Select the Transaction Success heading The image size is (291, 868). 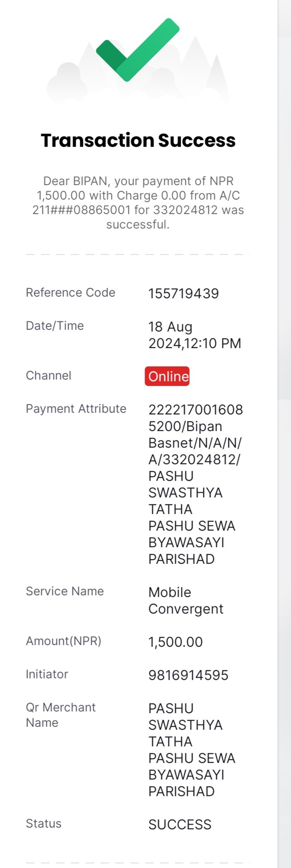tap(138, 140)
